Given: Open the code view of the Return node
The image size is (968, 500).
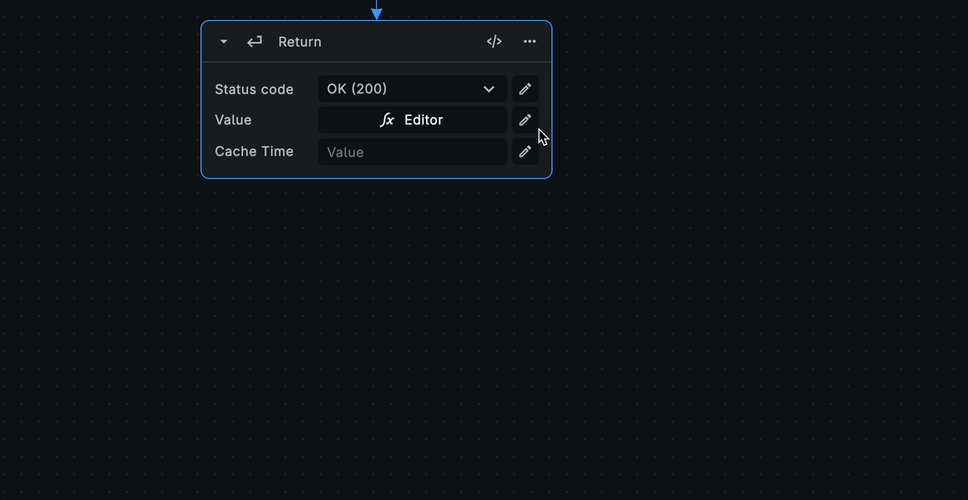Looking at the screenshot, I should point(494,42).
